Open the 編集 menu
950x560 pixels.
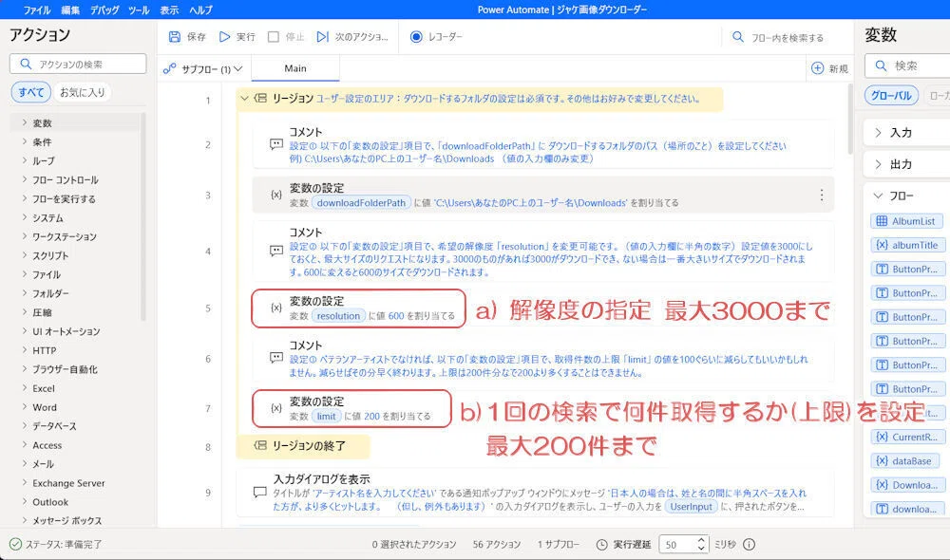pos(70,9)
